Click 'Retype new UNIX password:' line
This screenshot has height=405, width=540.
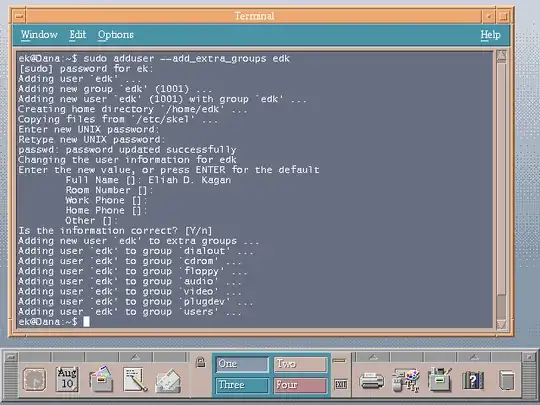click(92, 140)
